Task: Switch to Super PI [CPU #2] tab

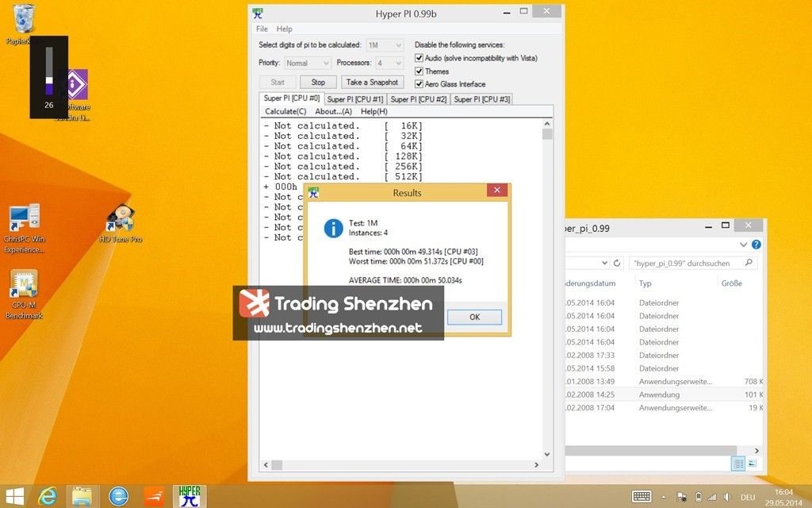Action: [x=419, y=99]
